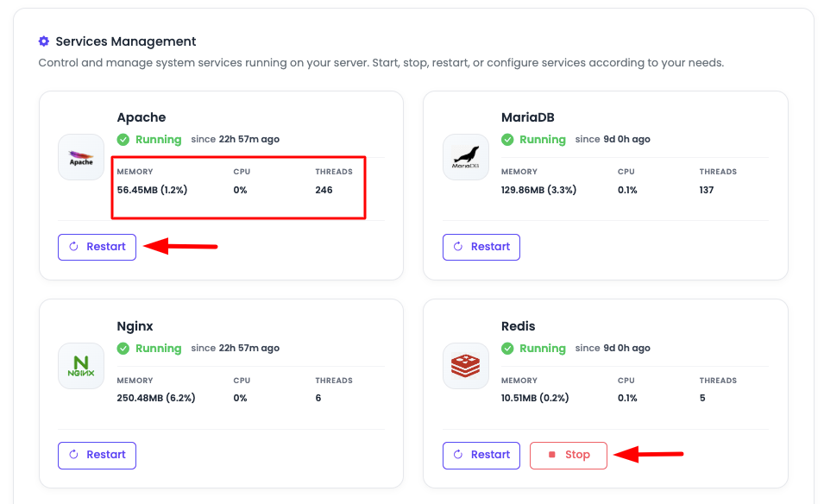Click the Services Management heading
This screenshot has height=504, width=824.
[x=126, y=41]
